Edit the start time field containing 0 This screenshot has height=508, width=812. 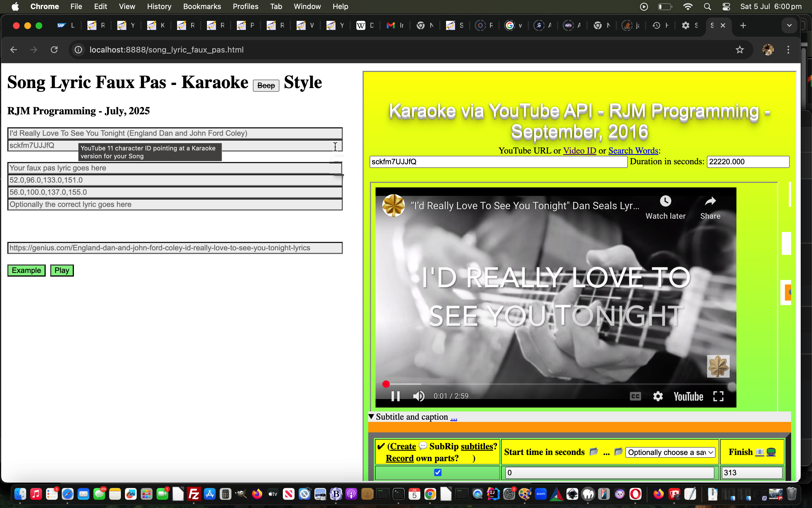tap(609, 473)
